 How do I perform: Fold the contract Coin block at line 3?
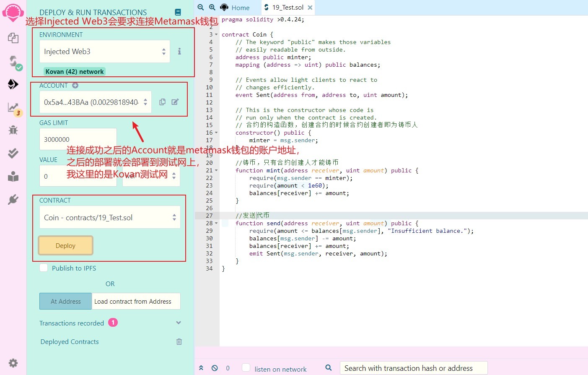pos(216,34)
